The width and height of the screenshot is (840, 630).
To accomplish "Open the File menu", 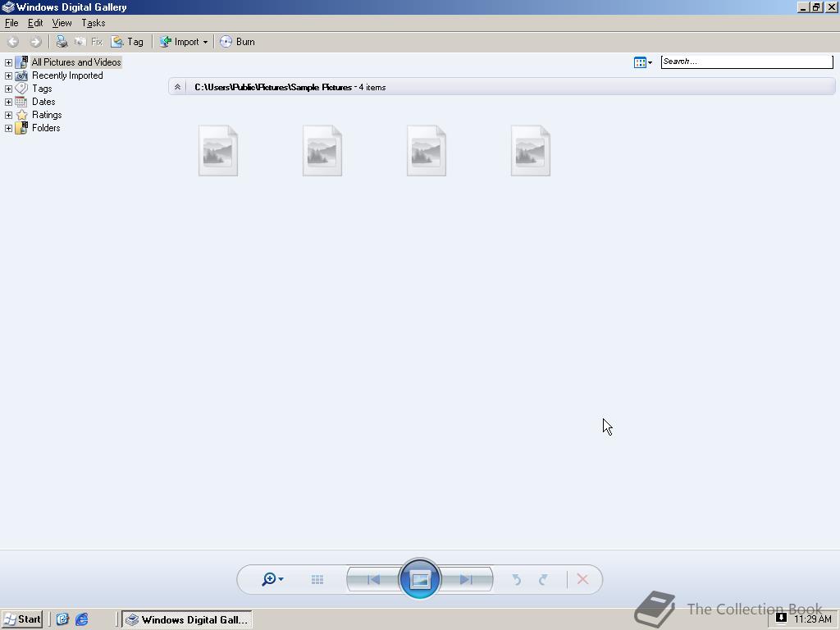I will click(x=11, y=23).
